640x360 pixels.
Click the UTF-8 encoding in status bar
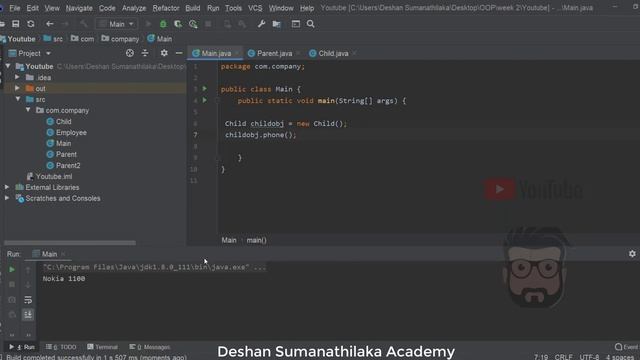pos(589,357)
